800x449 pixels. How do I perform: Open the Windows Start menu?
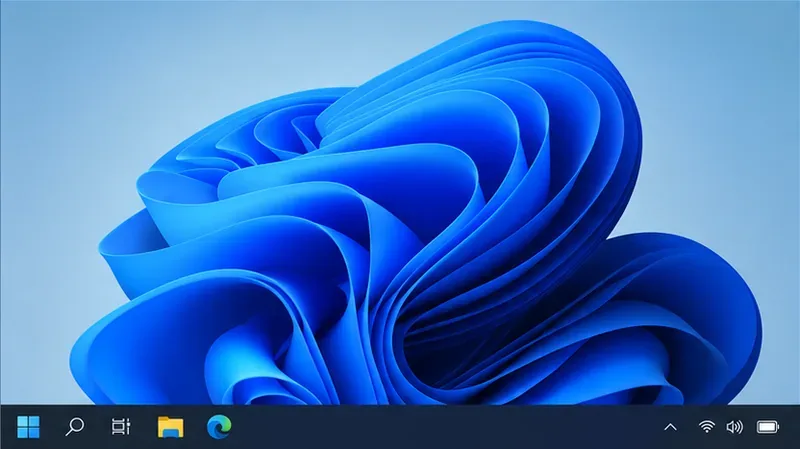[28, 427]
